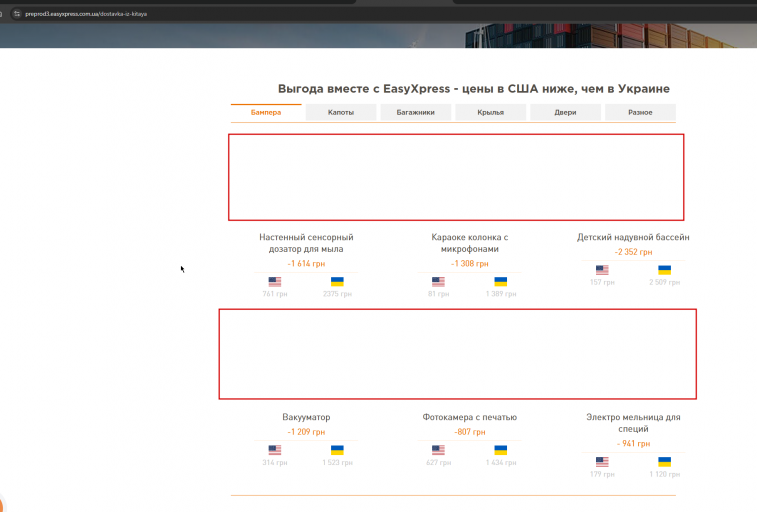Open Фотокамера с печатью product title
The image size is (757, 512).
470,417
